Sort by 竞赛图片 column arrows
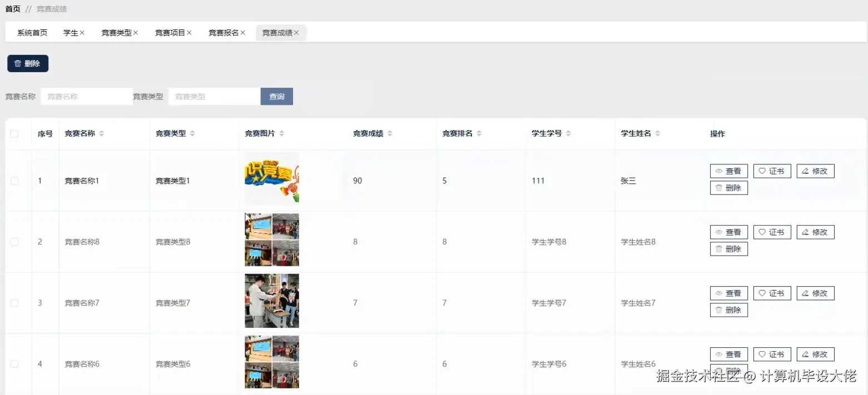This screenshot has height=395, width=868. click(281, 134)
